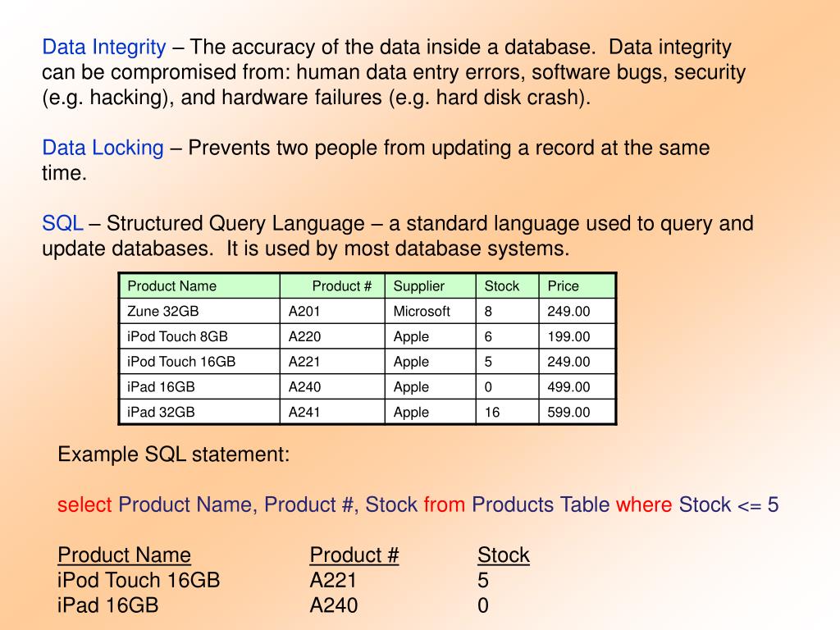Select the Product Name table header

click(x=199, y=286)
